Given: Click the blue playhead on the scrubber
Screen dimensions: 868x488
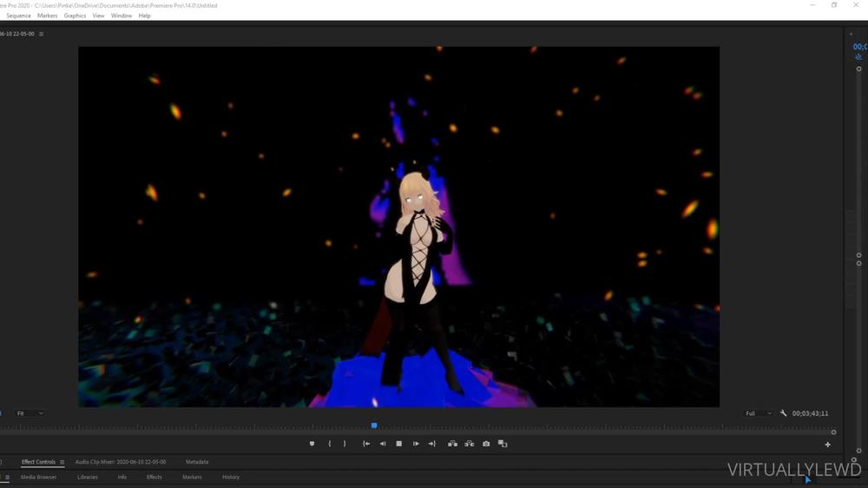Looking at the screenshot, I should pyautogui.click(x=374, y=425).
